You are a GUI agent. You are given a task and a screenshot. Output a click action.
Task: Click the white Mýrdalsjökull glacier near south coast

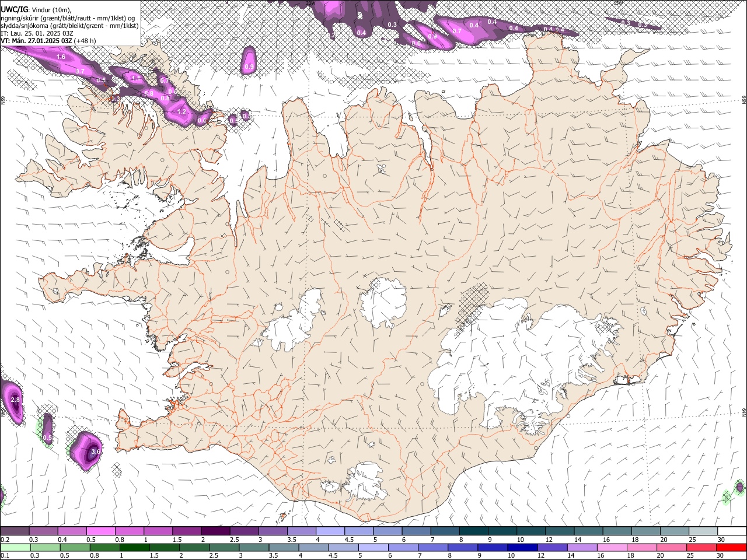[365, 481]
